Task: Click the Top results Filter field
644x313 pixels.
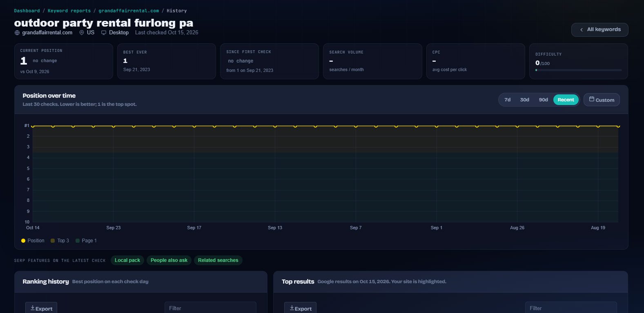Action: (x=571, y=308)
